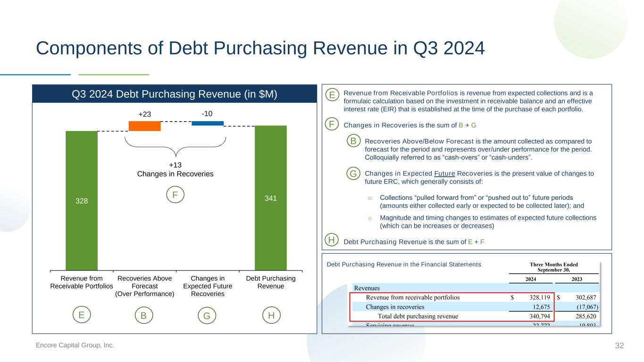The image size is (644, 362).
Task: Click the F badge beside the Changes in Recoveries definition
Action: (x=332, y=125)
